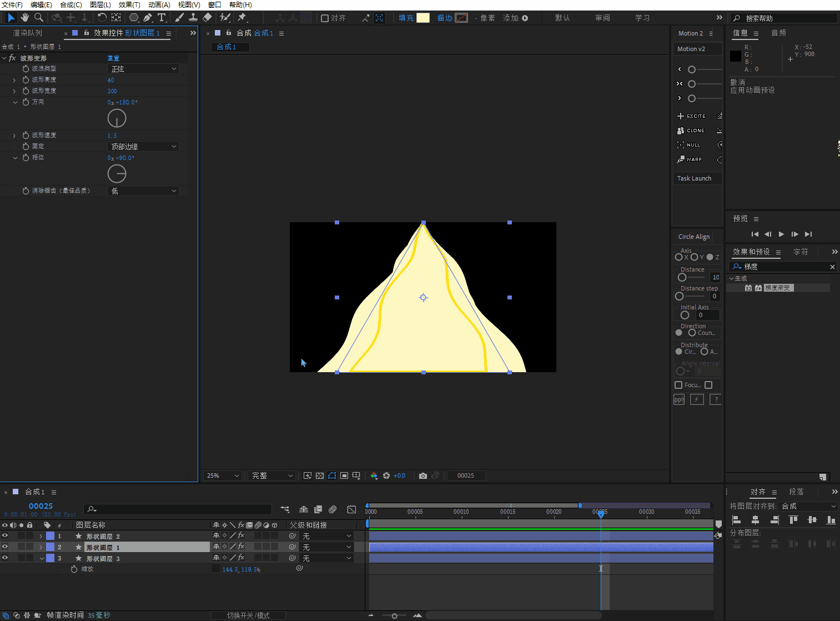
Task: Open the 效果(T) menu
Action: [x=129, y=5]
